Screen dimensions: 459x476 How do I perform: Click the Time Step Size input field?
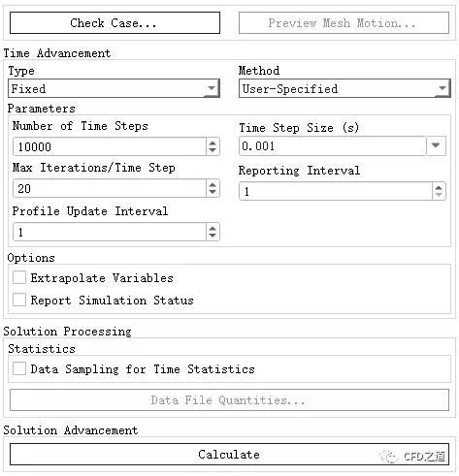pyautogui.click(x=333, y=146)
